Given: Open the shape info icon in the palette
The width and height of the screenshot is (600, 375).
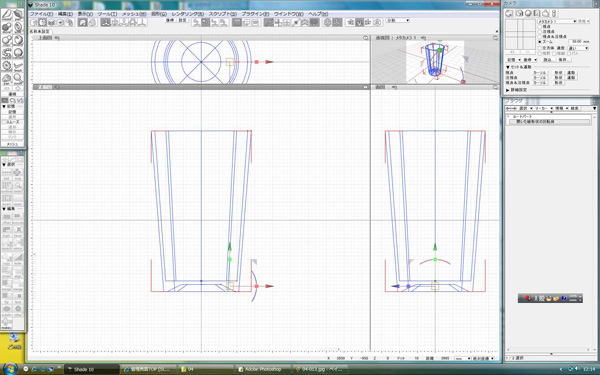Looking at the screenshot, I should [545, 13].
